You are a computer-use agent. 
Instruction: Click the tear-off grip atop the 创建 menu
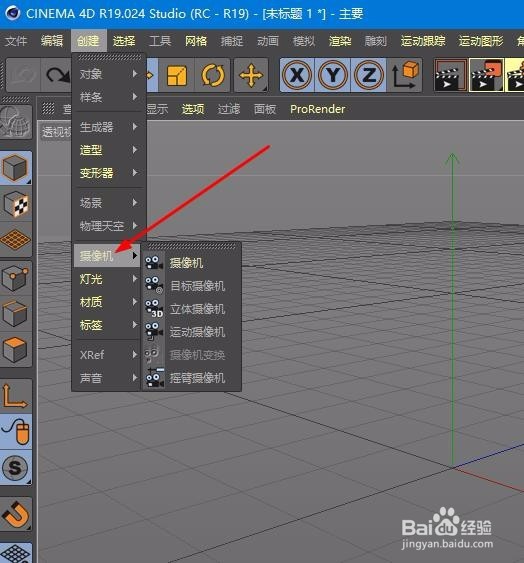(110, 57)
